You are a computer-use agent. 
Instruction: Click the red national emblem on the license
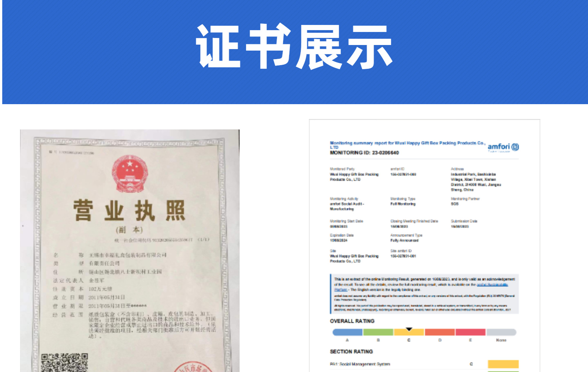[x=129, y=173]
